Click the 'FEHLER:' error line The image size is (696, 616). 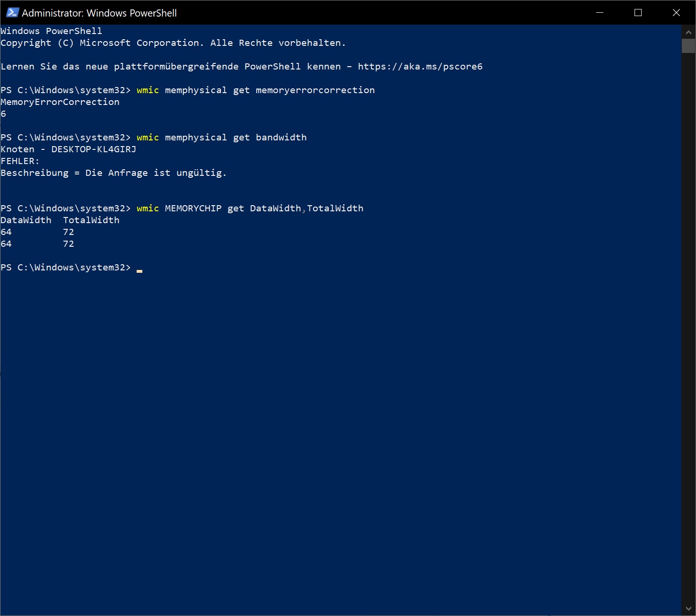[x=20, y=161]
